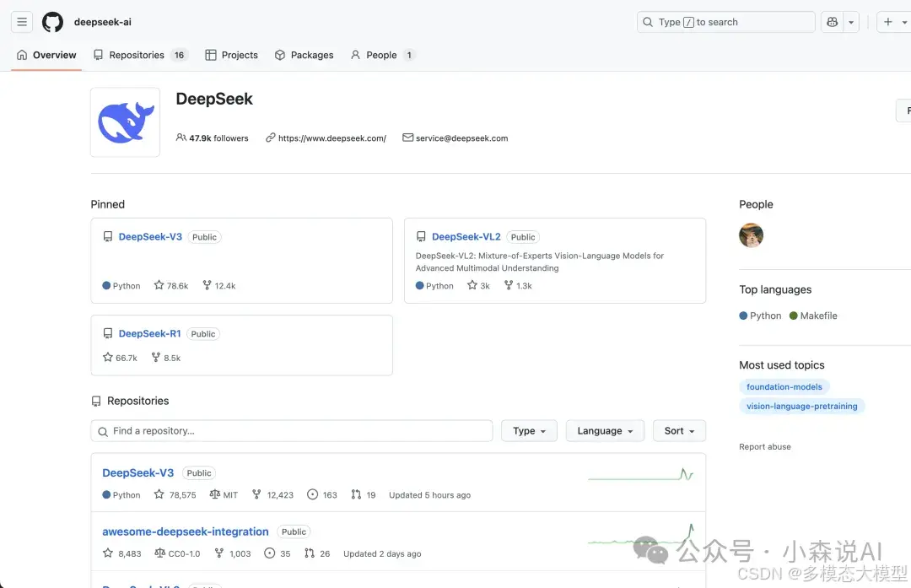Click the GitHub Octocat logo

[x=52, y=22]
